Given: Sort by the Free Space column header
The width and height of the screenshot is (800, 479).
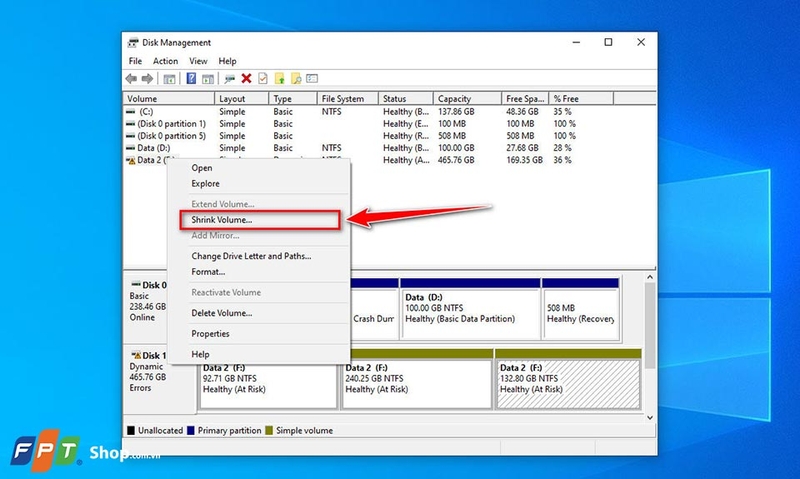Looking at the screenshot, I should coord(524,98).
